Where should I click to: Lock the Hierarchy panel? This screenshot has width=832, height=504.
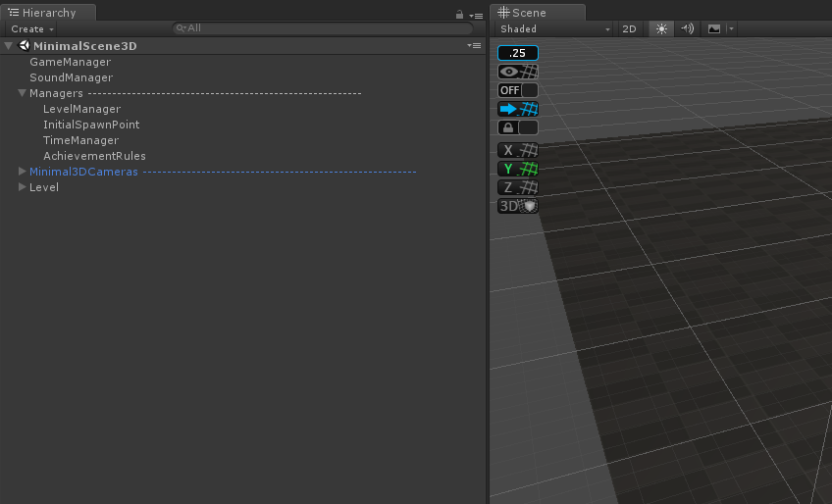click(x=459, y=15)
